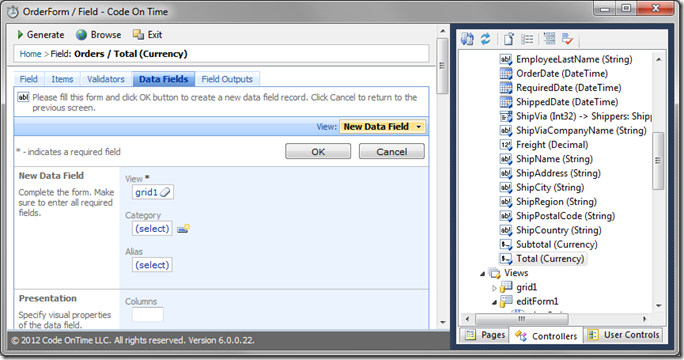
Task: Click the Exit toolbar button
Action: 147,34
